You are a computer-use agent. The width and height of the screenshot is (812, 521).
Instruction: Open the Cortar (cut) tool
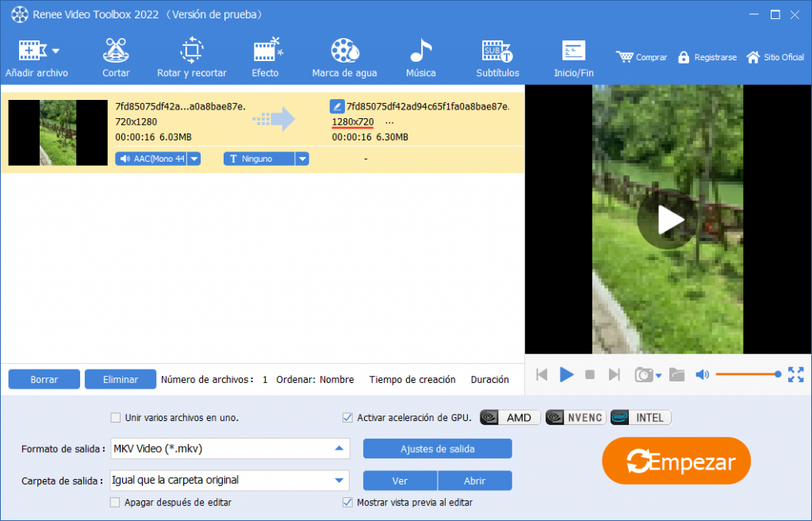[x=116, y=58]
